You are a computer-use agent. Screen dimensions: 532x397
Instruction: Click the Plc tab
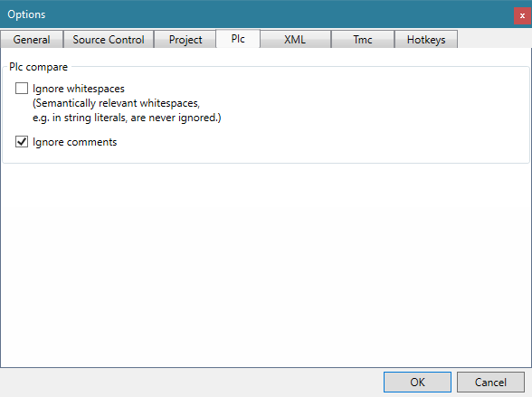238,39
